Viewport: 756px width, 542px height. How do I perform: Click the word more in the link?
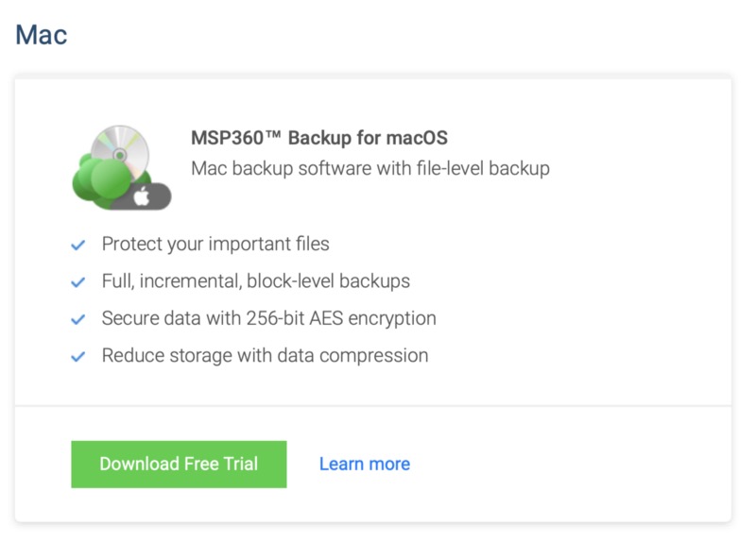click(389, 465)
